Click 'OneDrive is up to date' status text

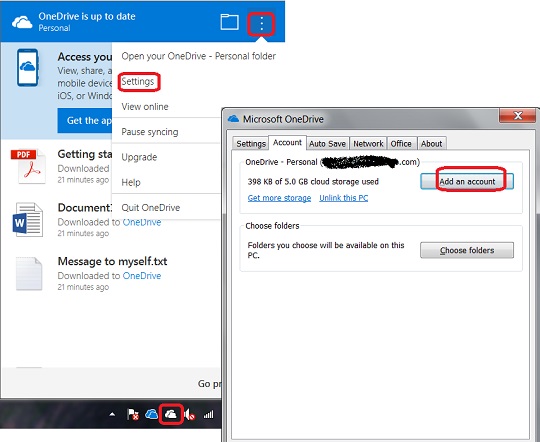[x=87, y=16]
